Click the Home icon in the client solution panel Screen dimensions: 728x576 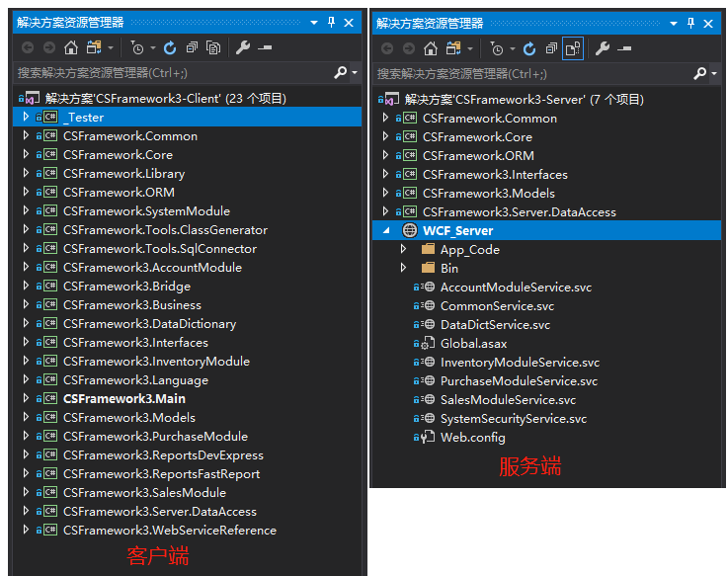tap(70, 47)
